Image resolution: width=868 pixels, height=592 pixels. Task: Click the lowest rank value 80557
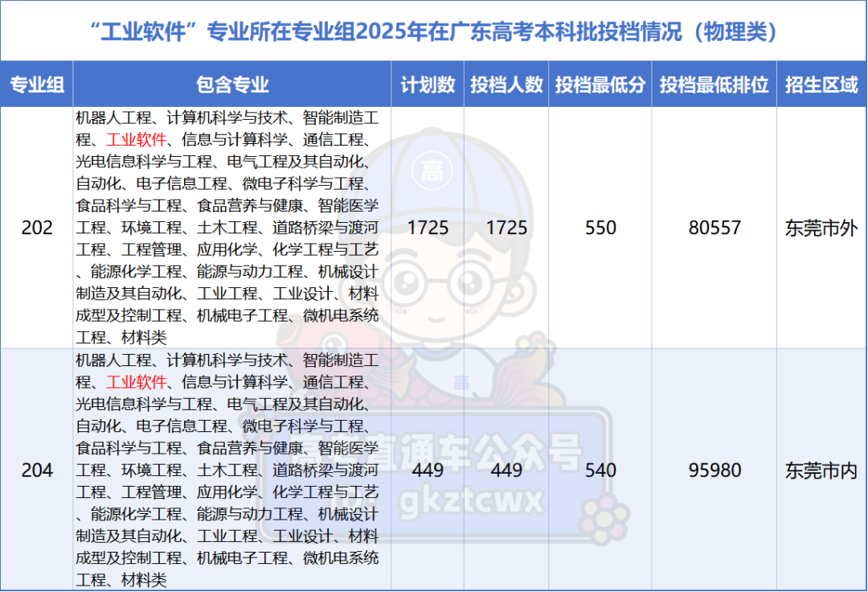tap(714, 228)
